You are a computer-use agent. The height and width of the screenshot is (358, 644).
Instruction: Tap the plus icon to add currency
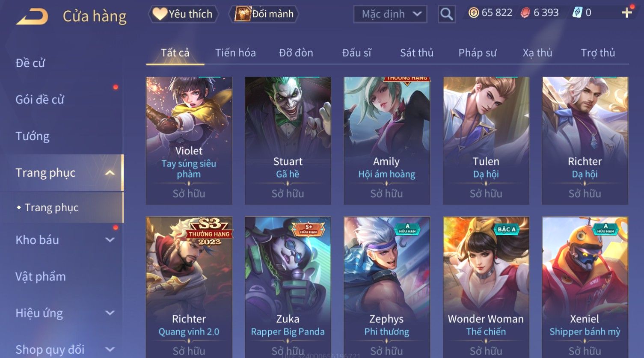[627, 12]
